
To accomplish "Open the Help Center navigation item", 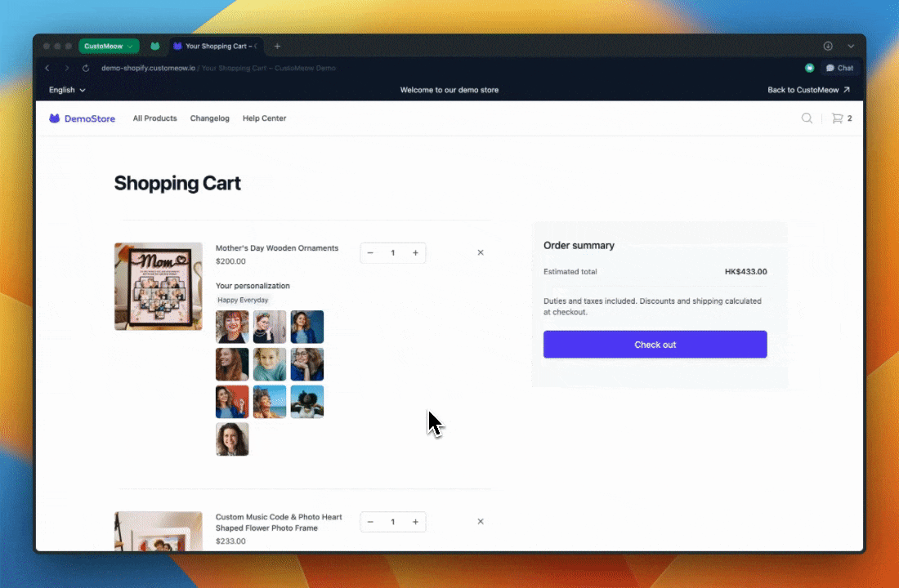I will [x=264, y=118].
